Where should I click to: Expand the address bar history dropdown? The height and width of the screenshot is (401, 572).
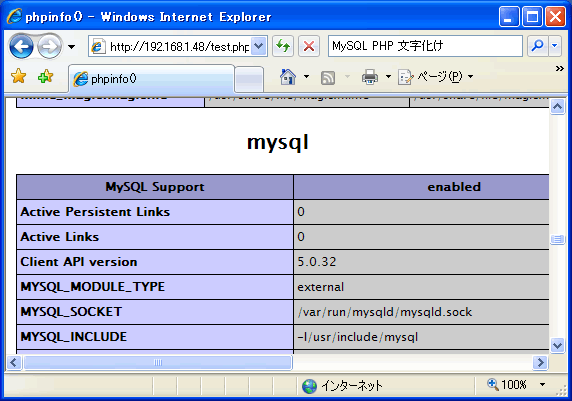(x=259, y=46)
